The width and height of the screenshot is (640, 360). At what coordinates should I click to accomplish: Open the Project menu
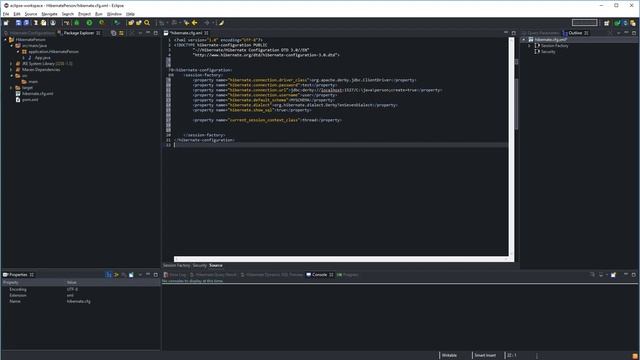pos(84,14)
